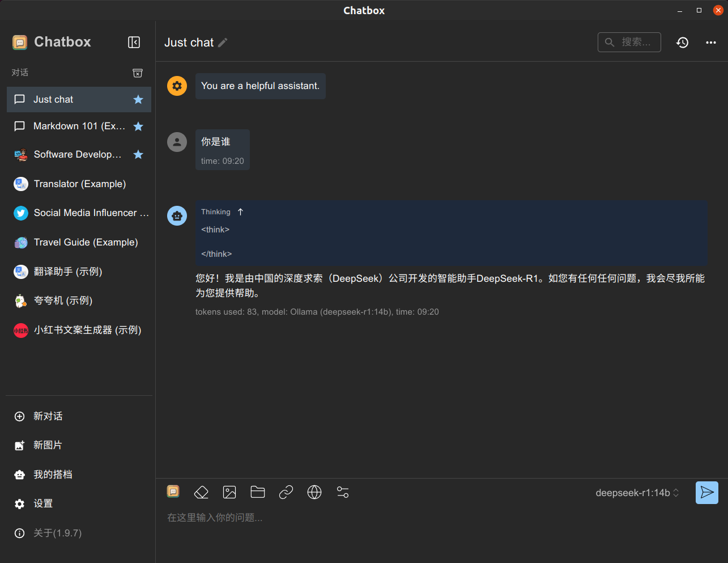Toggle web browsing globe icon

tap(314, 492)
